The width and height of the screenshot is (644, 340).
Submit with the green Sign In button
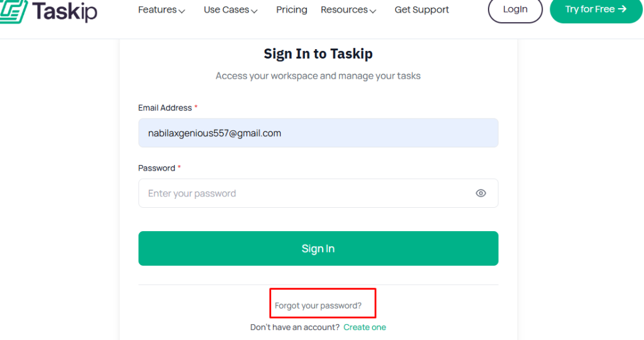click(318, 249)
